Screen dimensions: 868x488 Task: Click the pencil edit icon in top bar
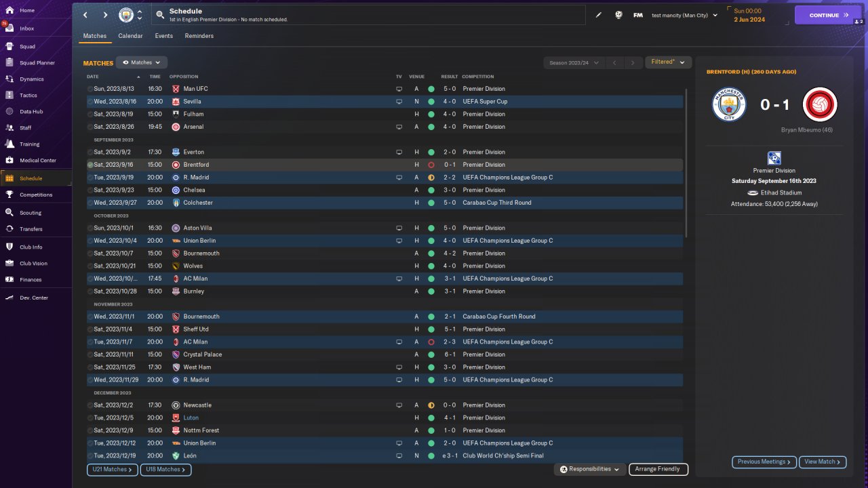pyautogui.click(x=599, y=15)
